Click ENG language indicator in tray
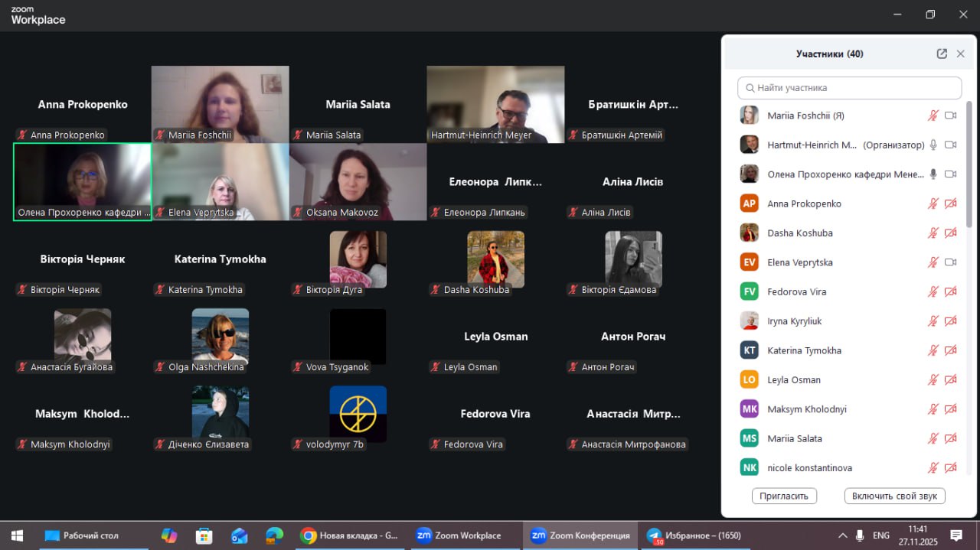This screenshot has height=550, width=980. point(881,535)
